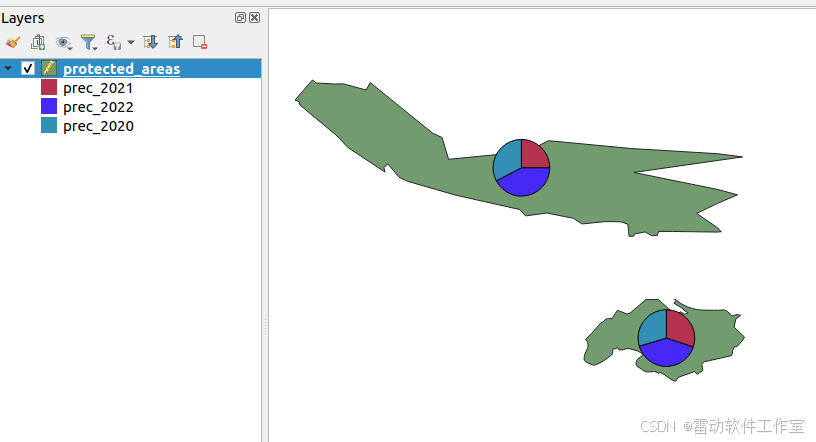Click the prec_2022 blue color swatch
The height and width of the screenshot is (442, 816).
49,106
